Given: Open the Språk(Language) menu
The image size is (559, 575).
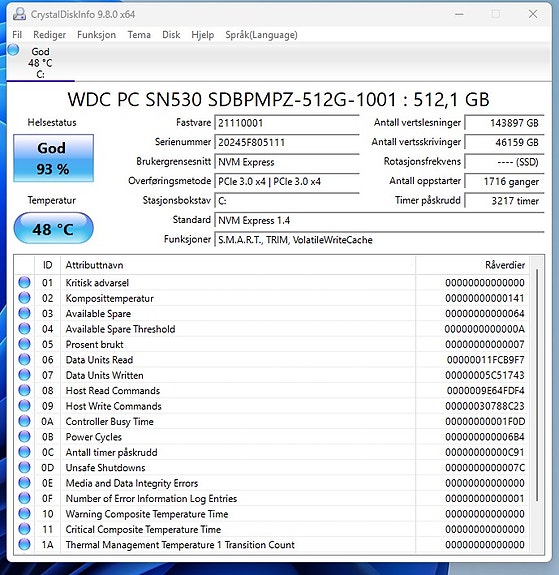Looking at the screenshot, I should coord(261,35).
